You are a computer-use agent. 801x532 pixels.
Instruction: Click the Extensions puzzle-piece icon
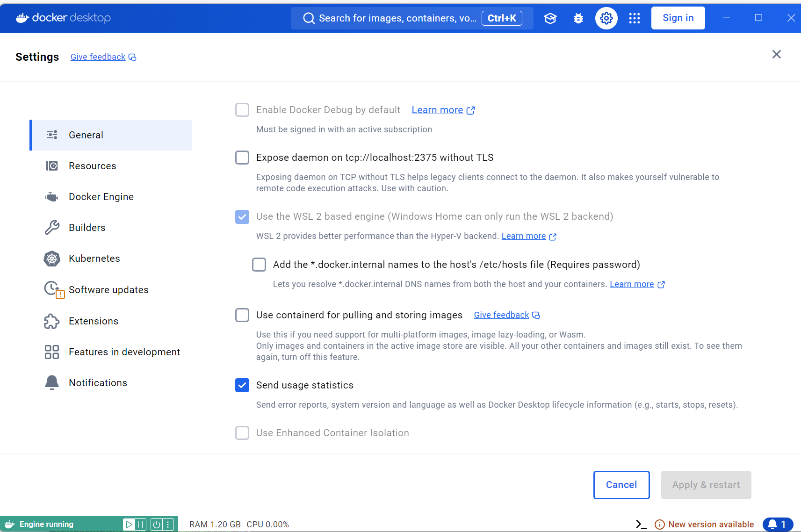52,321
